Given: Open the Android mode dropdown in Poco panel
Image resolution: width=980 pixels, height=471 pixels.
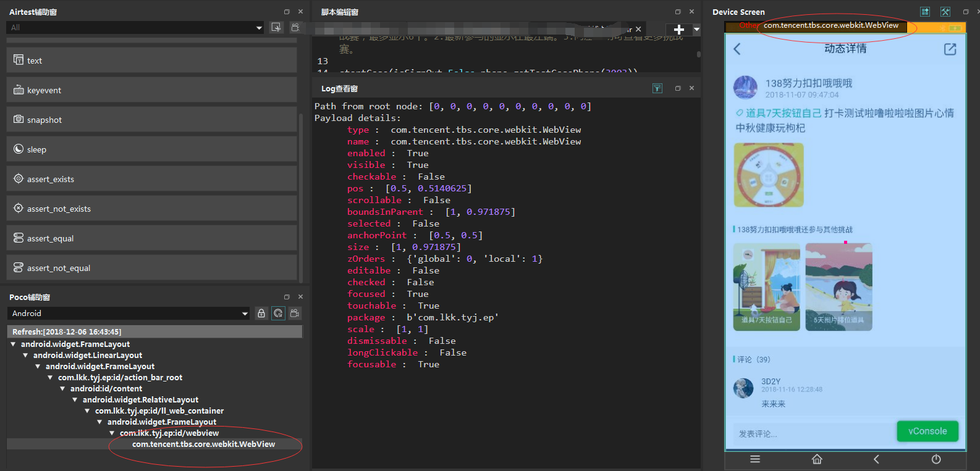Looking at the screenshot, I should point(129,313).
